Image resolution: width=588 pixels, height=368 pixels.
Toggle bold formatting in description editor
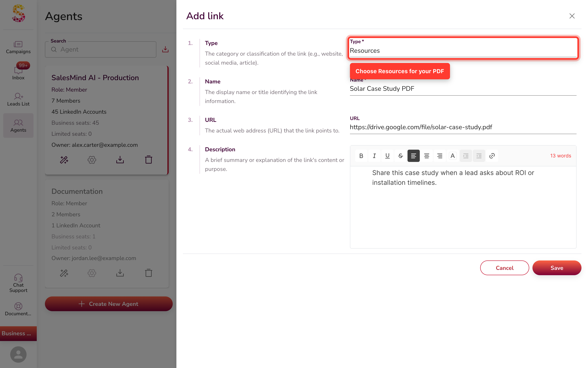pos(361,156)
